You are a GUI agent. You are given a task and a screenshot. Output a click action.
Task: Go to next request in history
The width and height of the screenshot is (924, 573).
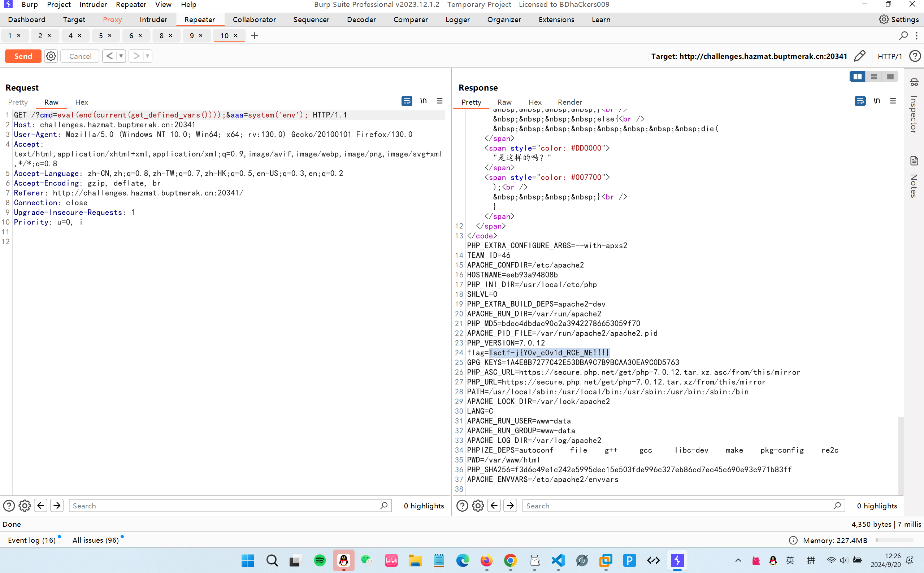pyautogui.click(x=136, y=56)
